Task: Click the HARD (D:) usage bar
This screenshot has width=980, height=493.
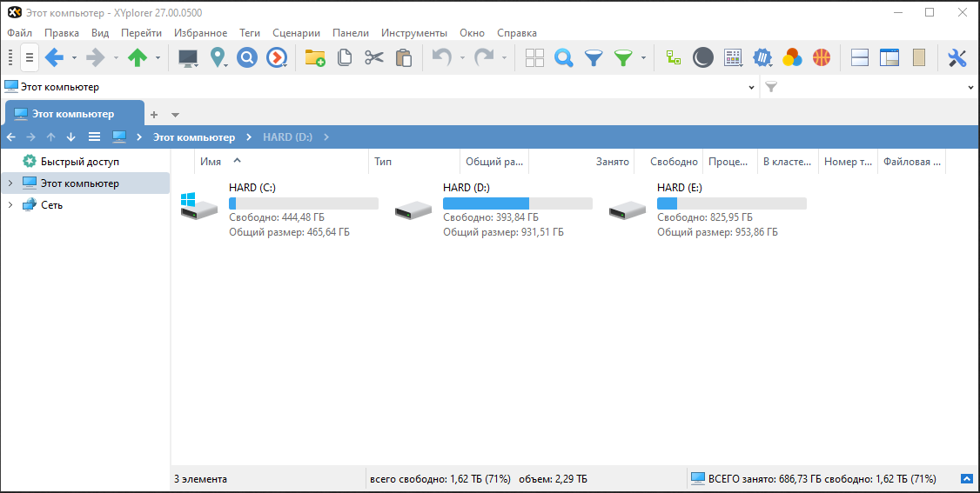Action: [x=518, y=203]
